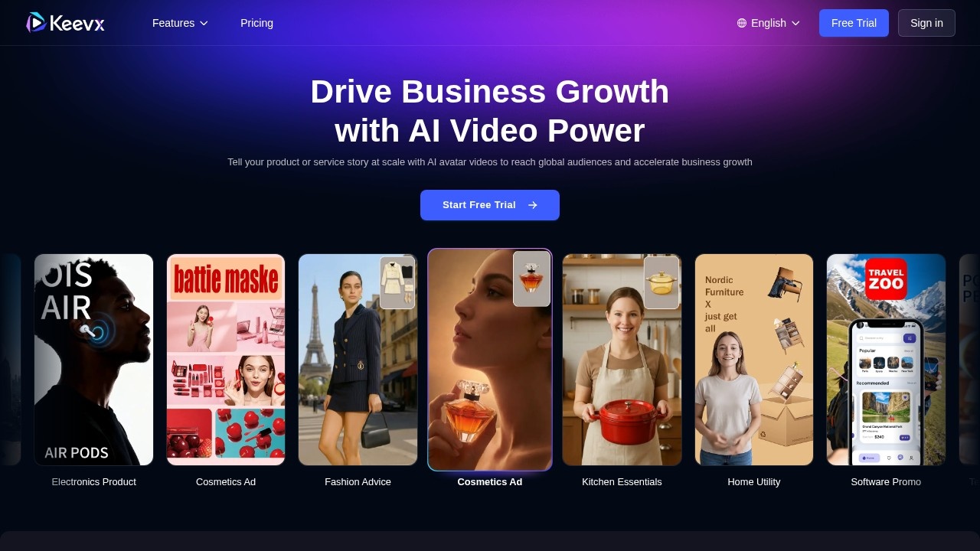
Task: Click the Electronics Product label
Action: [x=93, y=482]
